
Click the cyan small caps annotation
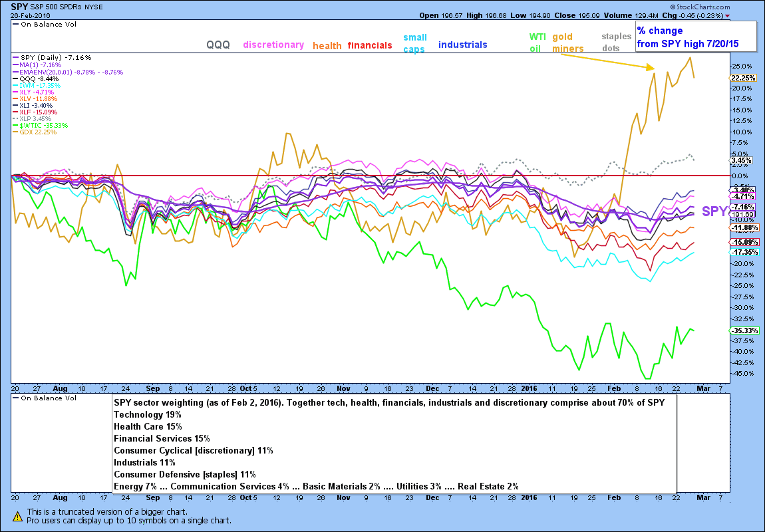point(414,43)
